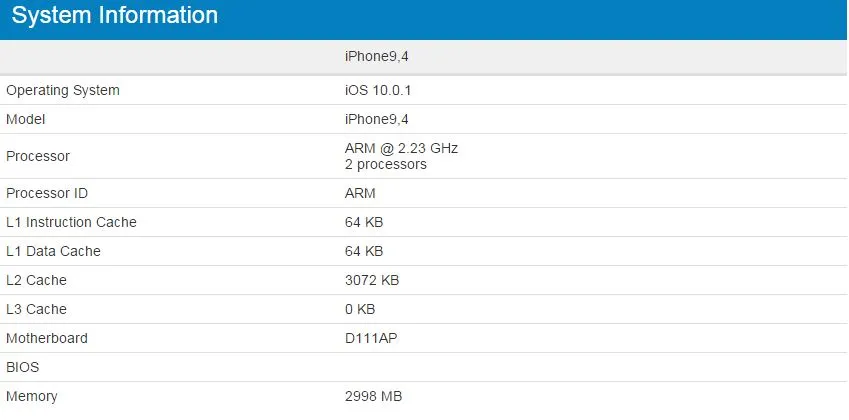Click the L3 Cache label
The width and height of the screenshot is (849, 420).
[36, 309]
